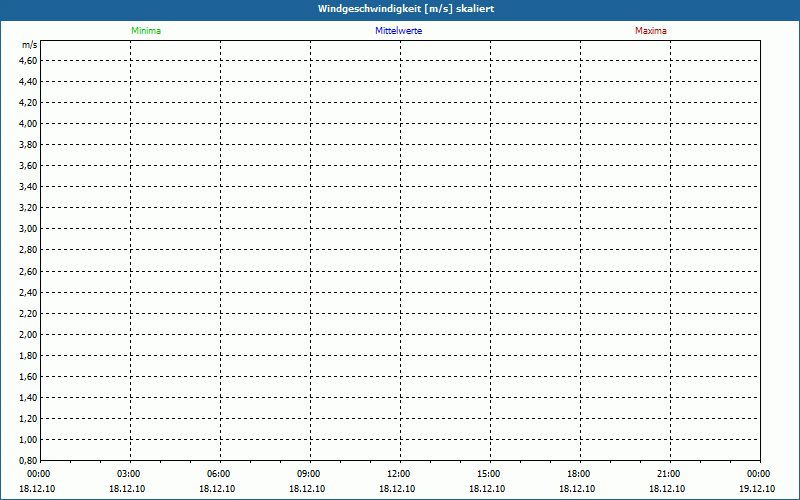800x500 pixels.
Task: Click the 18.12.10 date under 12:00
Action: point(397,489)
